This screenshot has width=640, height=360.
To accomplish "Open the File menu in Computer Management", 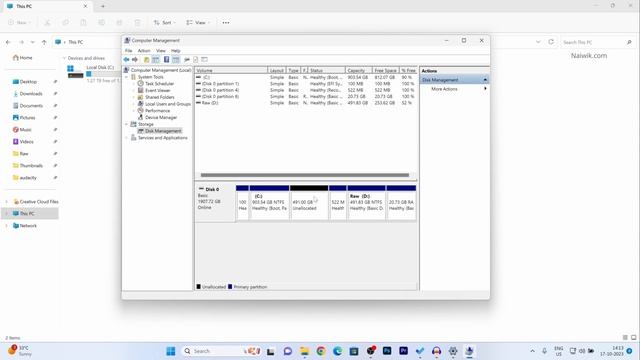I will 129,51.
